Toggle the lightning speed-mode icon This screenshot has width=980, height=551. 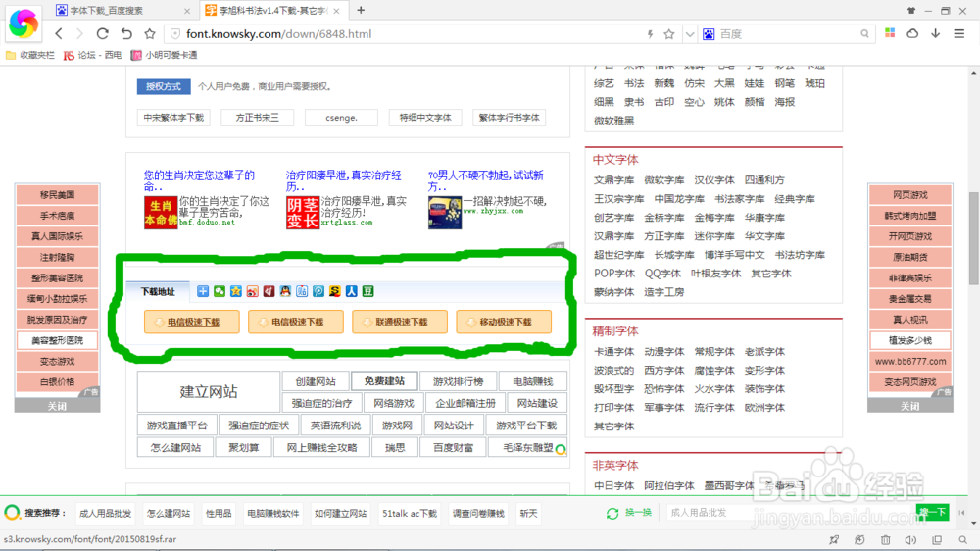pyautogui.click(x=650, y=34)
